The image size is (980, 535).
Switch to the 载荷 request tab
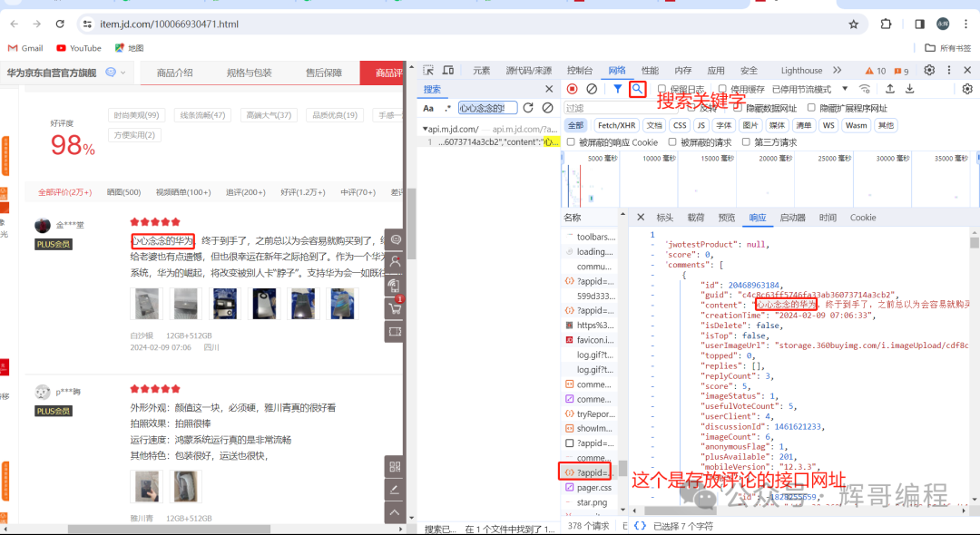pos(696,218)
